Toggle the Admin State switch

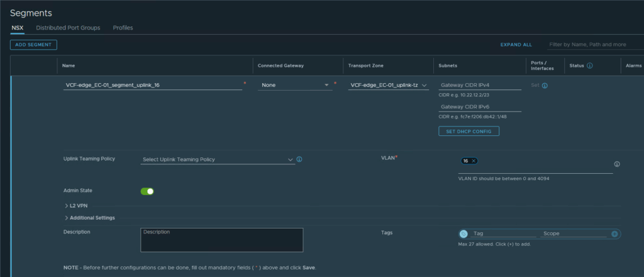click(147, 191)
